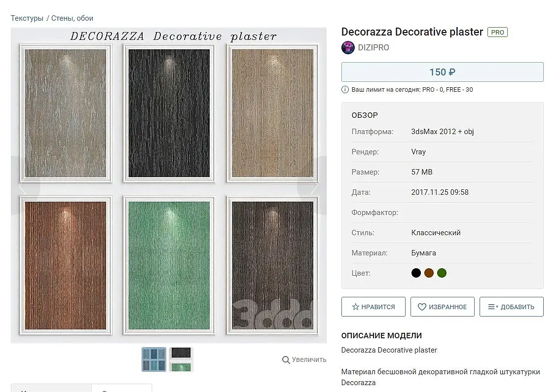Select the black color swatch
Screen dimensions: 560x392
pos(416,273)
